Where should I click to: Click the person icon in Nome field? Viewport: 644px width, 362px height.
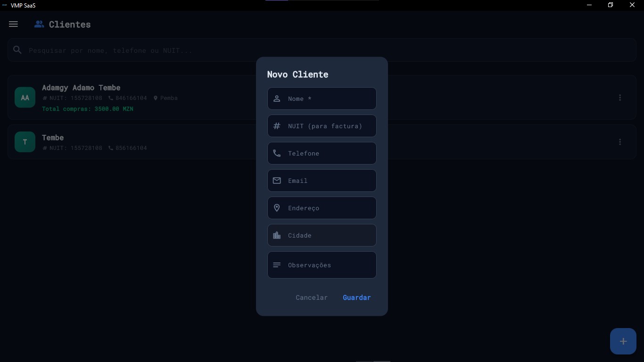pyautogui.click(x=277, y=99)
